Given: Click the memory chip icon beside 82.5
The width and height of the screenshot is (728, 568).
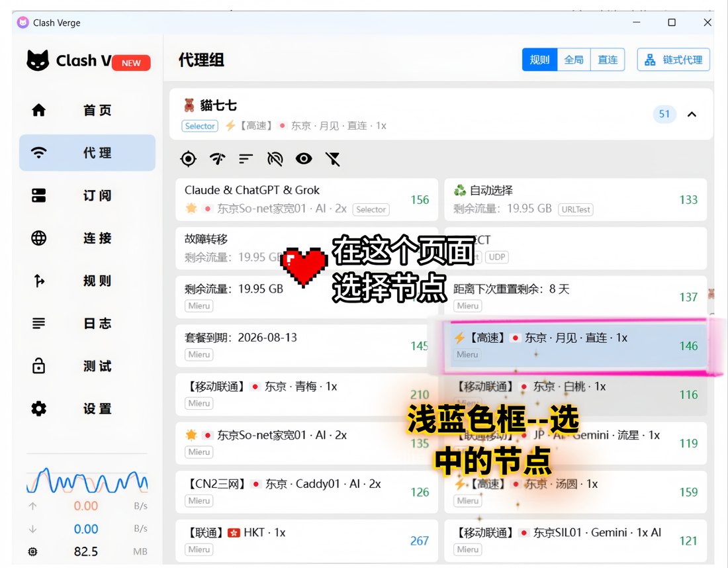Looking at the screenshot, I should pyautogui.click(x=32, y=551).
